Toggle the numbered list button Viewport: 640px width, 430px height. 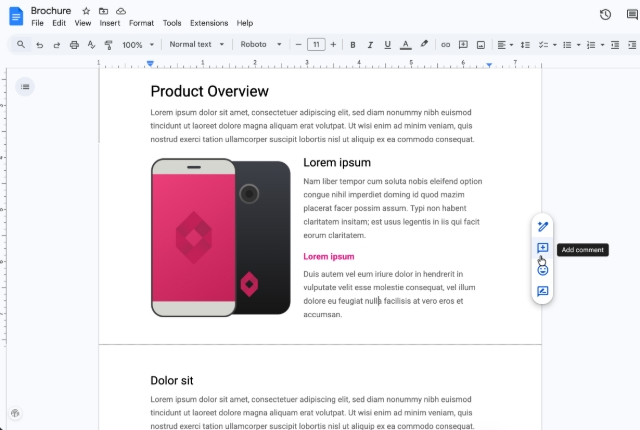click(591, 45)
